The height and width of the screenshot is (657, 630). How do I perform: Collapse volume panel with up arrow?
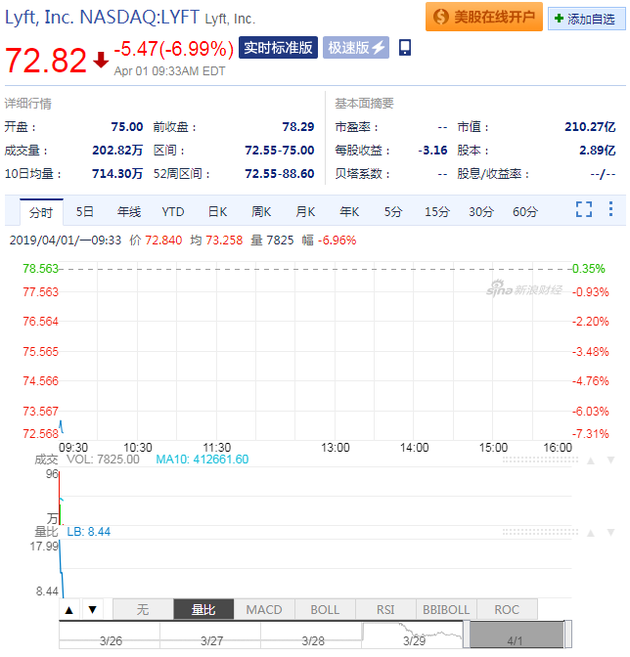pos(591,461)
